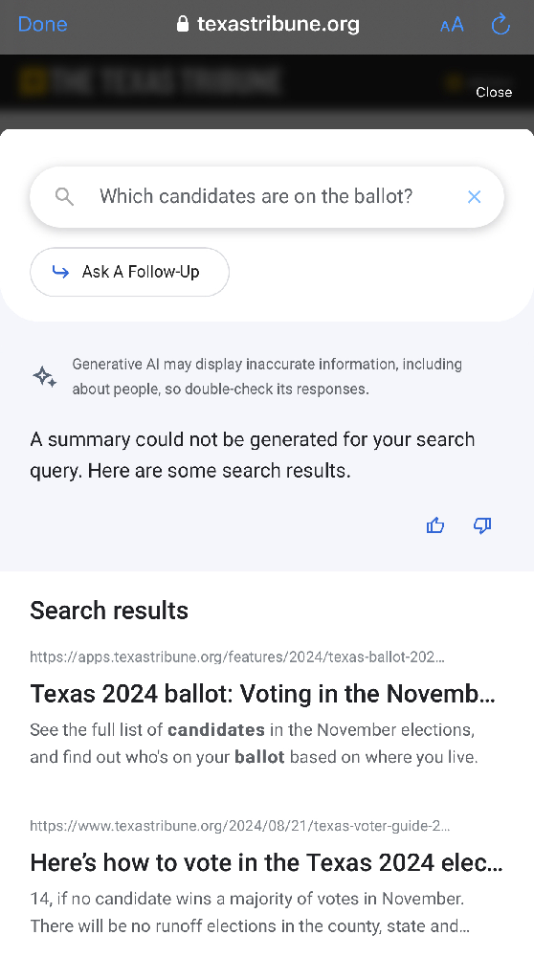The height and width of the screenshot is (980, 534).
Task: Reload the page with the refresh icon
Action: click(501, 24)
